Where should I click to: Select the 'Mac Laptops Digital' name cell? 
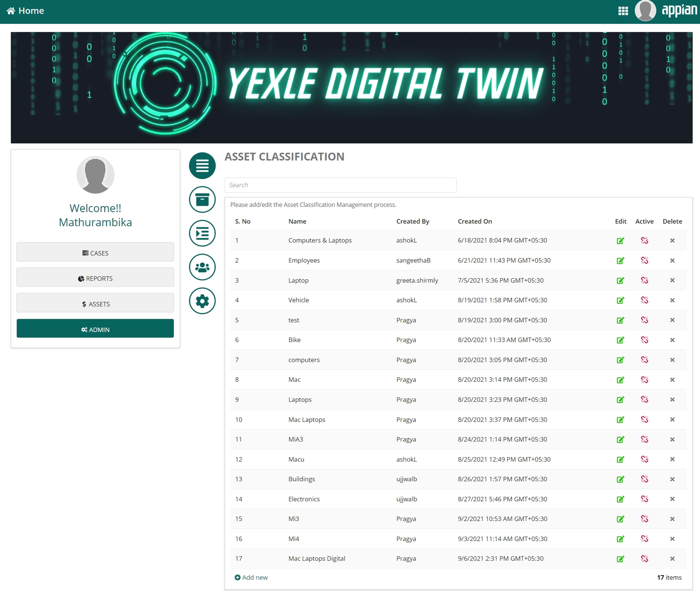click(316, 559)
